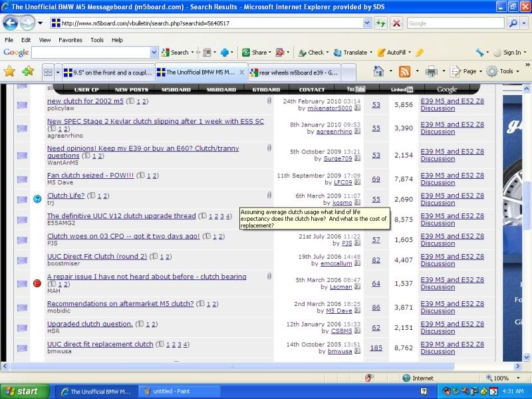This screenshot has height=399, width=532.
Task: Click the Home page icon
Action: point(378,71)
